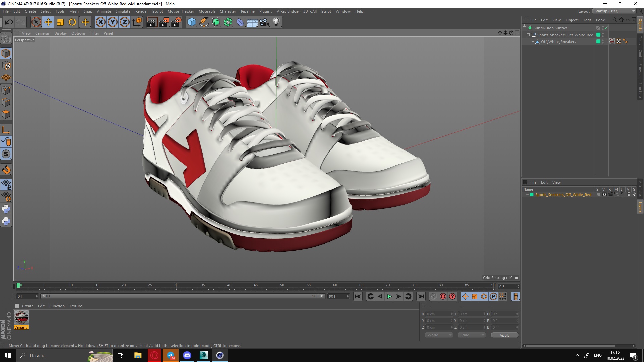
Task: Go to start of animation
Action: pos(358,296)
